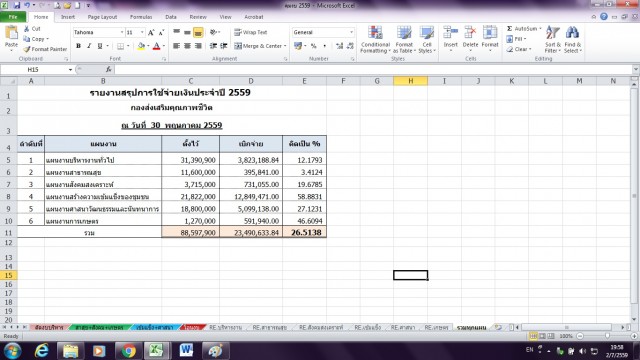The height and width of the screenshot is (360, 640).
Task: Click the zoom slider handle
Action: pyautogui.click(x=607, y=336)
